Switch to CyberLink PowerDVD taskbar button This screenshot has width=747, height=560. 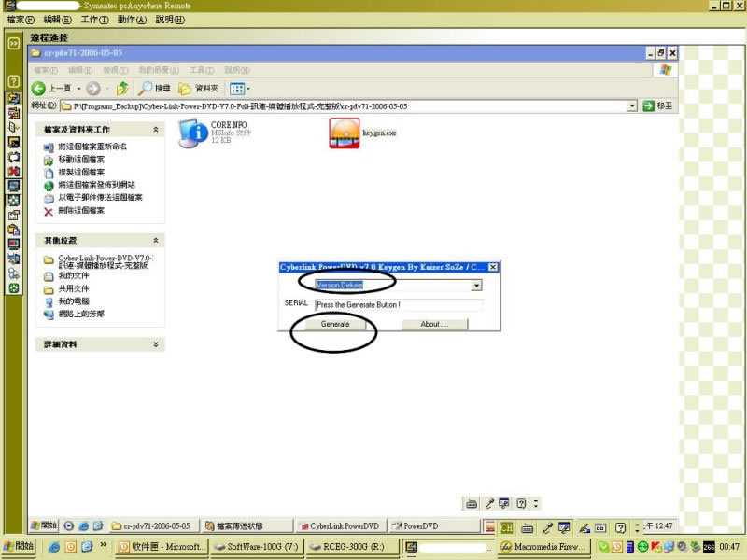(340, 526)
